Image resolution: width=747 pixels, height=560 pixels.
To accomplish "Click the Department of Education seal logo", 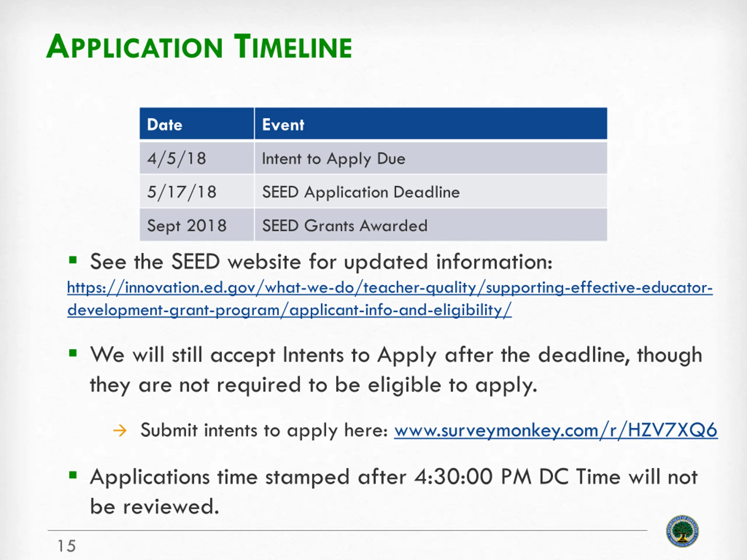I will [682, 531].
